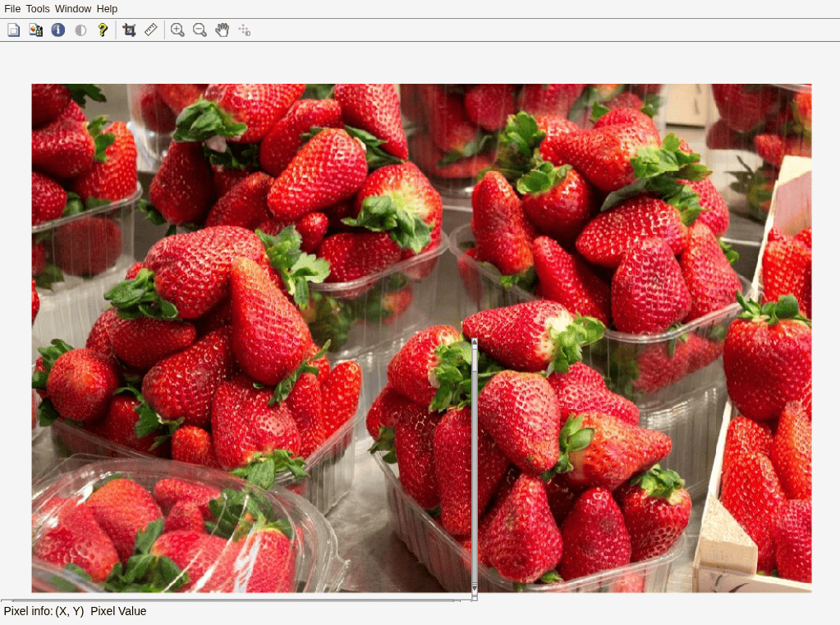This screenshot has width=840, height=625.
Task: Open the Window menu
Action: (73, 8)
